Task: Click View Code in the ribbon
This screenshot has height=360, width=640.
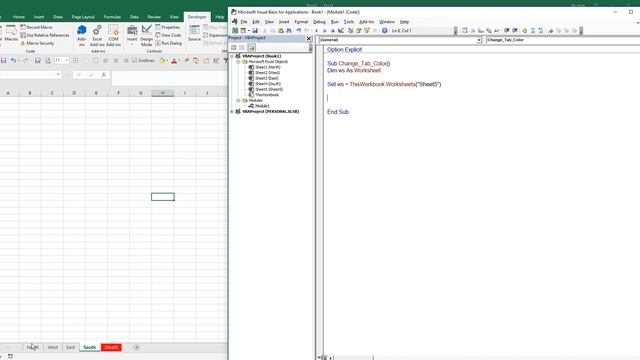Action: 168,35
